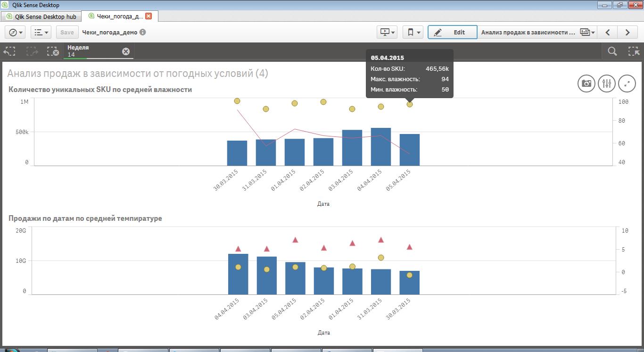Open the selection search tool
Viewport: 644px width, 352px height.
(612, 51)
